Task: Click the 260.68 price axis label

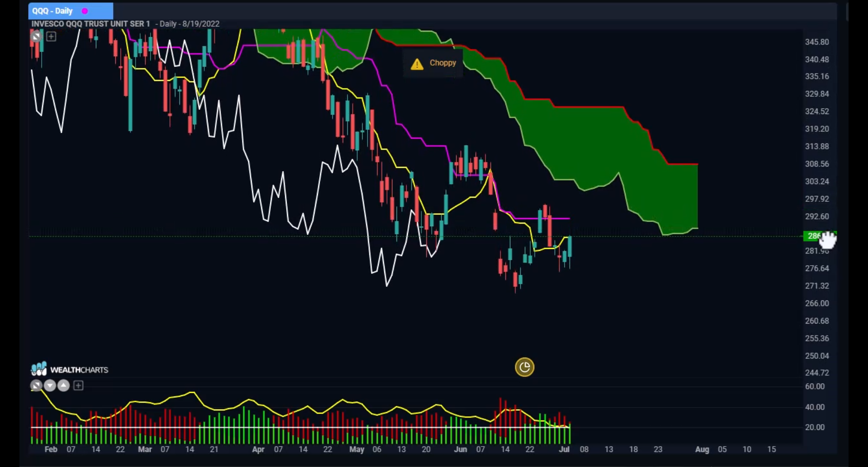Action: 817,321
